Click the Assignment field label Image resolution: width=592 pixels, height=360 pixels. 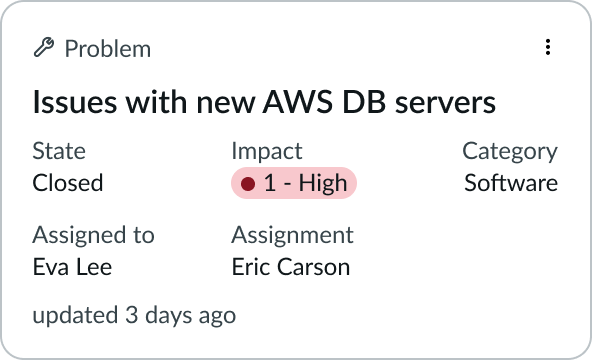click(292, 235)
